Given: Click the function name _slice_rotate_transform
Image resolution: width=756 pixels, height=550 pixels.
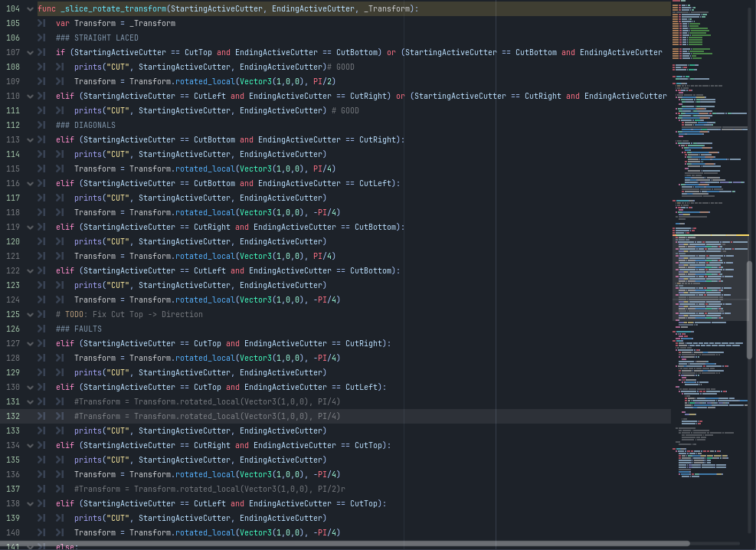Looking at the screenshot, I should coord(113,8).
